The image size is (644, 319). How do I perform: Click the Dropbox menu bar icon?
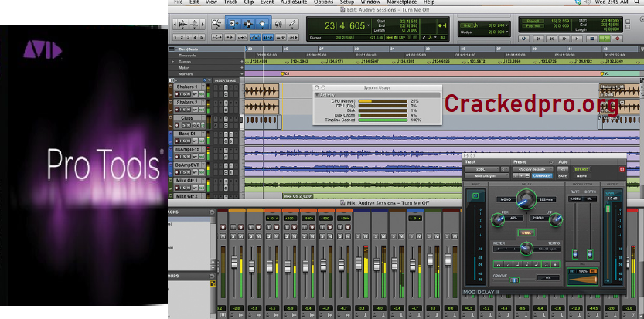579,2
